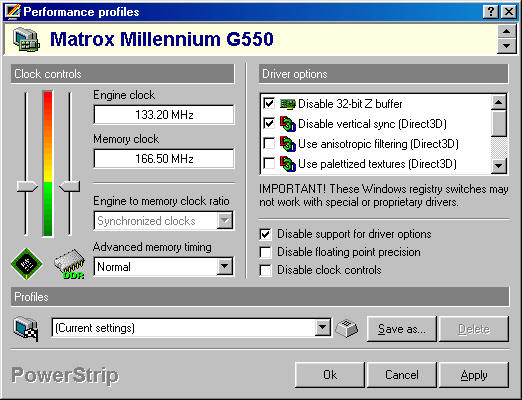
Task: Click the driver options list scroll up arrow
Action: point(499,102)
